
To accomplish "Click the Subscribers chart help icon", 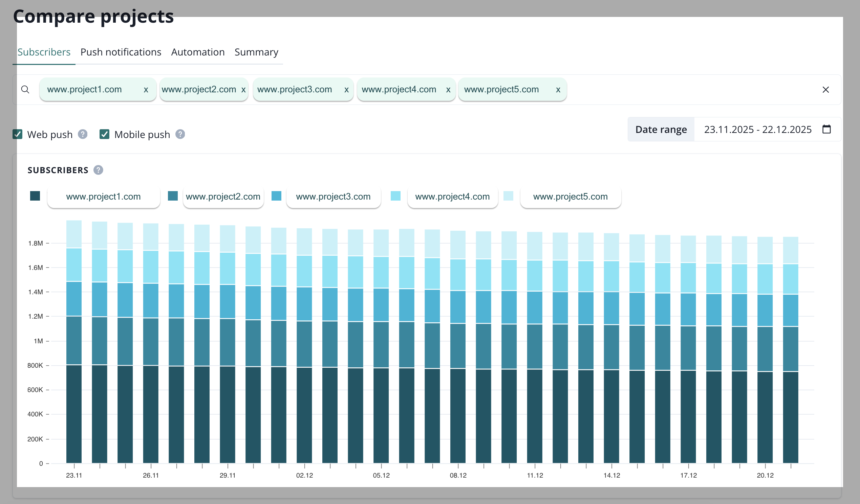I will click(x=98, y=170).
